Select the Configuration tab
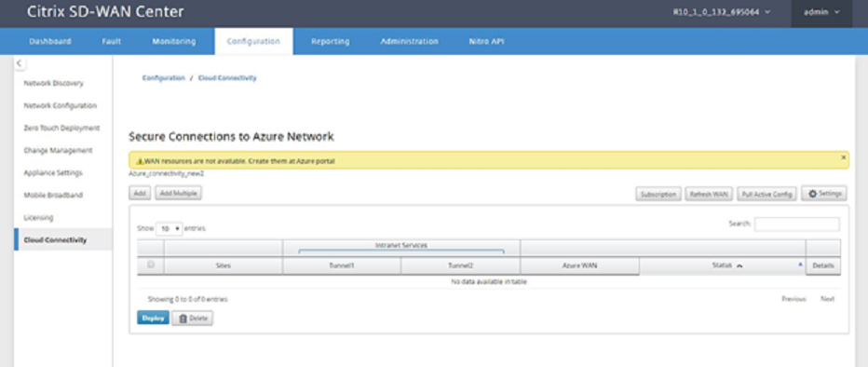Screen dimensions: 868x367 click(x=253, y=42)
